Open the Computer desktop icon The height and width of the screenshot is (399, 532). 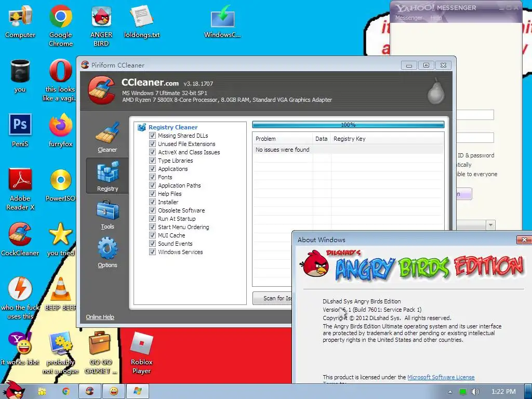(x=20, y=20)
